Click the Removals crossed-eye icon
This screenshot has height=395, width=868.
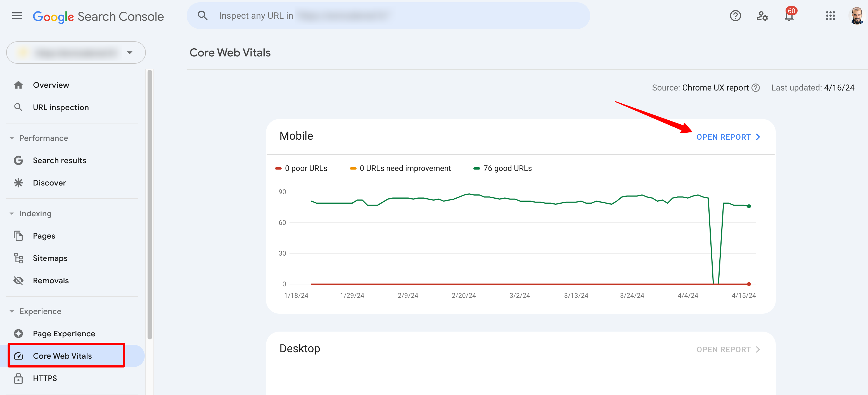pos(18,280)
